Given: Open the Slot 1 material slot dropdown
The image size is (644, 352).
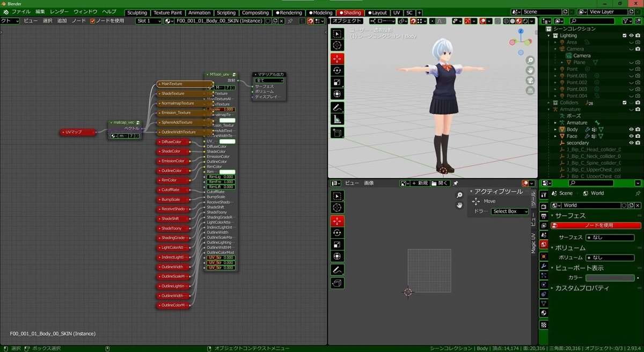Looking at the screenshot, I should [149, 21].
